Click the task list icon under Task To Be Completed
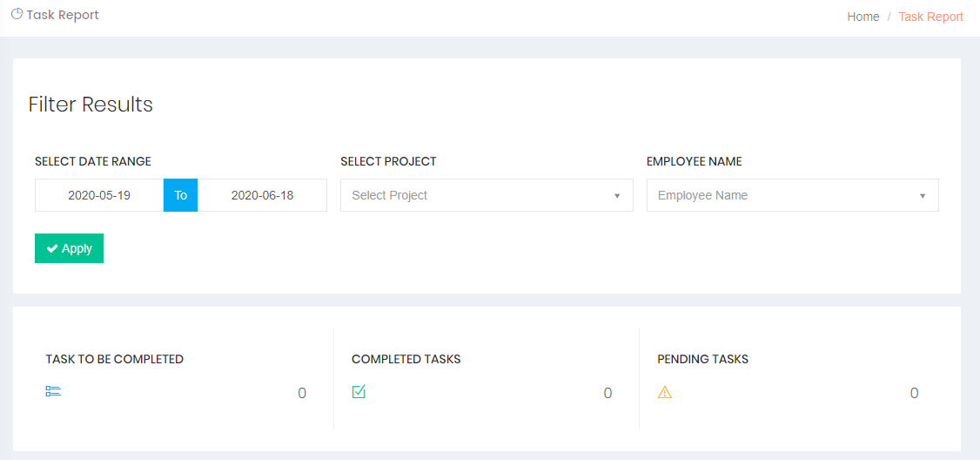The height and width of the screenshot is (460, 980). coord(53,392)
